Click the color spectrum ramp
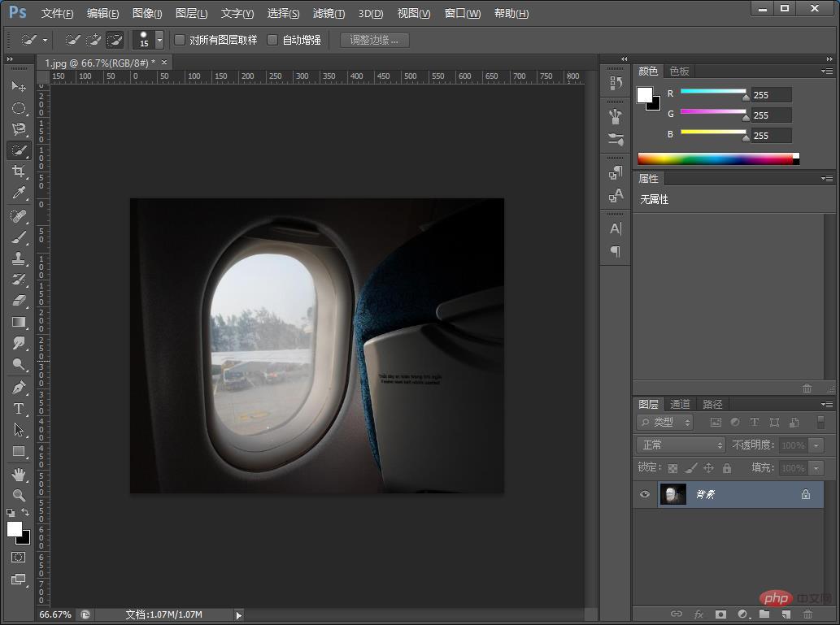This screenshot has width=840, height=625. (x=718, y=158)
